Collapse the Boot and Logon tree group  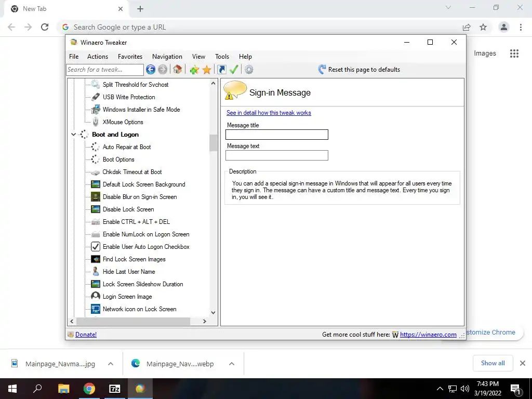pyautogui.click(x=73, y=135)
